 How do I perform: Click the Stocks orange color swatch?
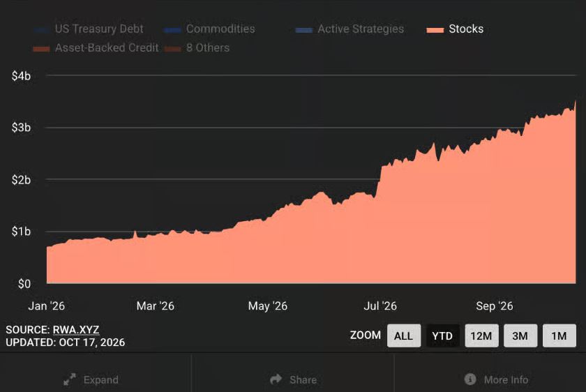click(435, 30)
